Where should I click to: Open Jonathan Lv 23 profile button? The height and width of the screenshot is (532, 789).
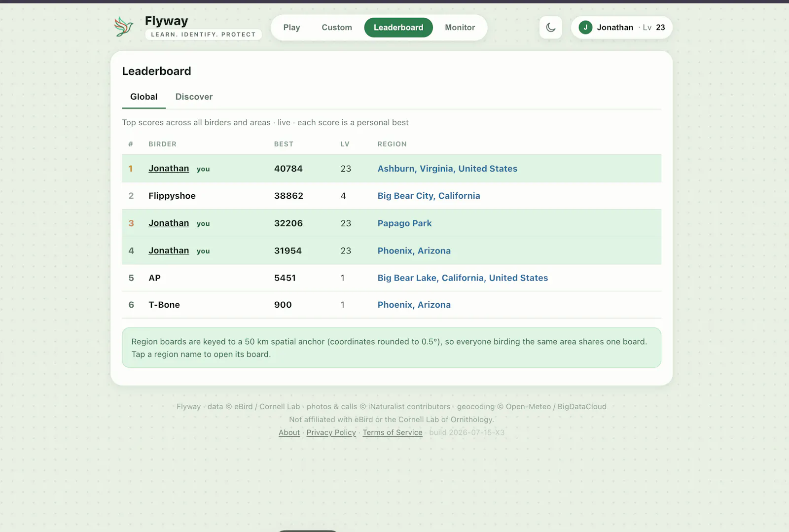(622, 28)
